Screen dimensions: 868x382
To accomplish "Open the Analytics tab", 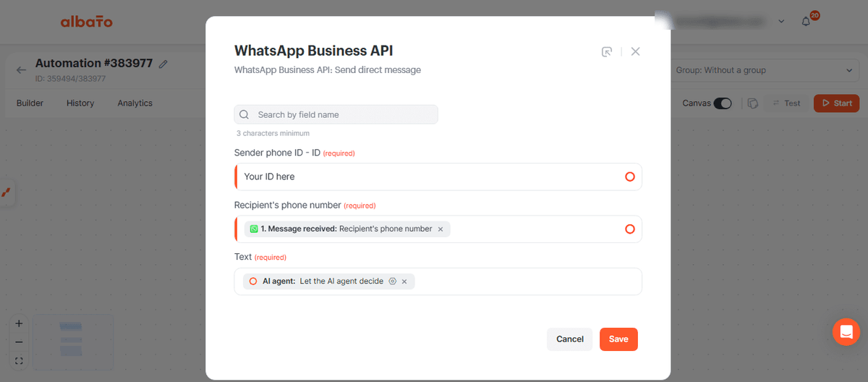I will [x=135, y=103].
